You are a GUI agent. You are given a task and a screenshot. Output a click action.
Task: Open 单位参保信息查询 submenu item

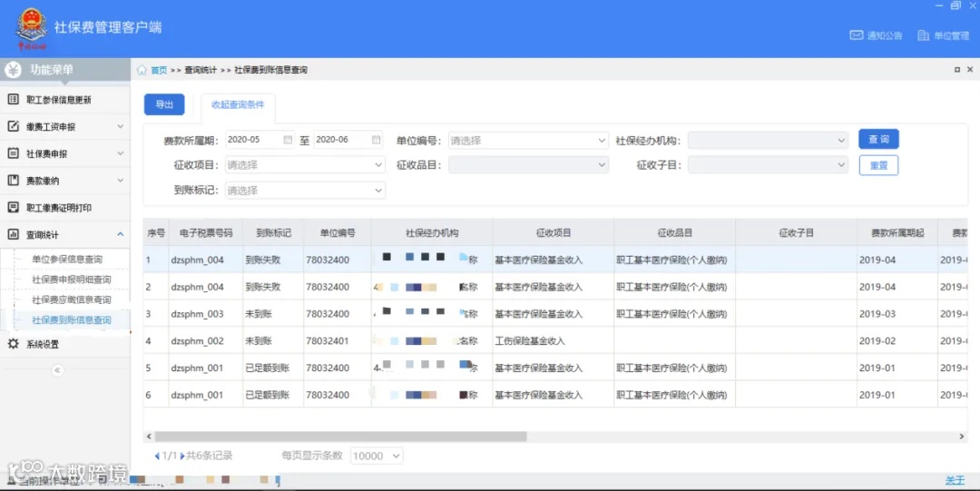tap(67, 259)
